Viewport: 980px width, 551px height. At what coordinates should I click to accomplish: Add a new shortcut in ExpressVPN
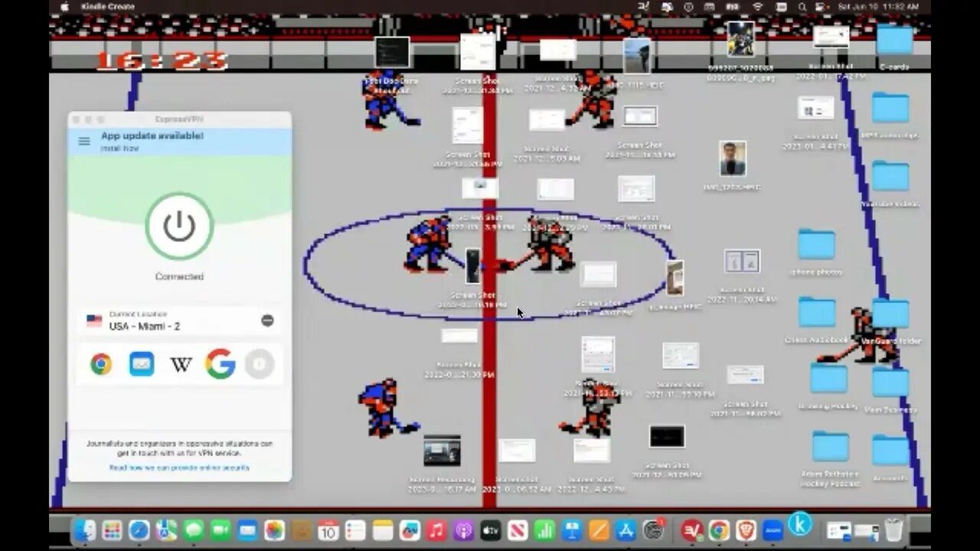click(260, 364)
